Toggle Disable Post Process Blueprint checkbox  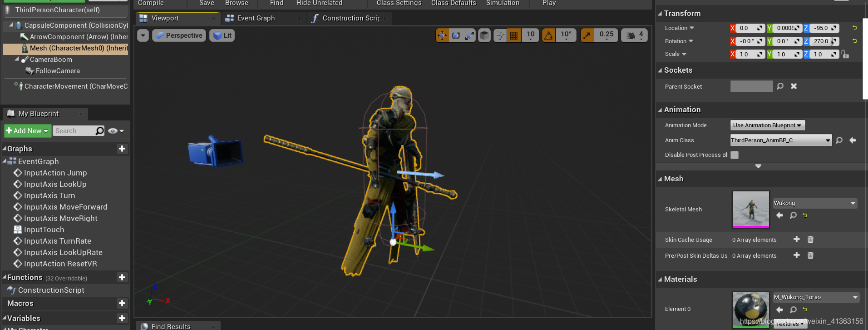tap(735, 155)
